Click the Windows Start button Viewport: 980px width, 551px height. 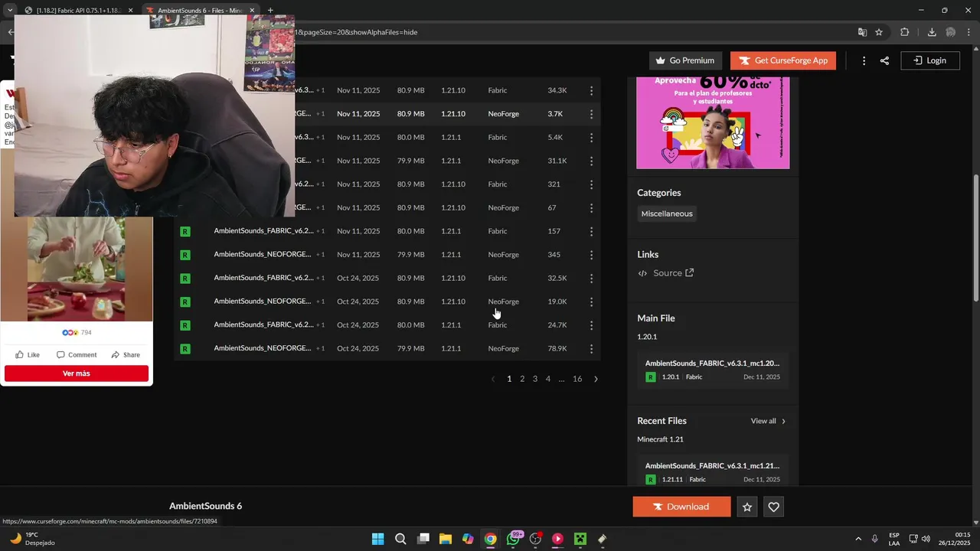pyautogui.click(x=377, y=539)
